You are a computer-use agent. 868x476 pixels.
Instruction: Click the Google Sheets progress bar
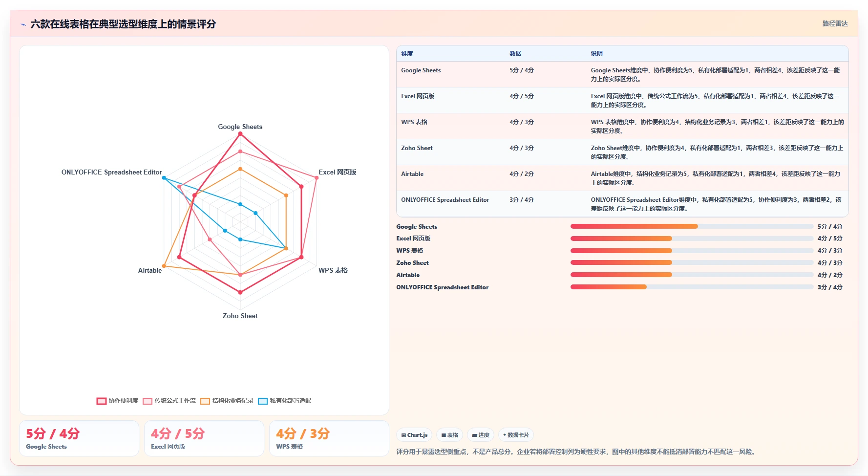(x=692, y=226)
